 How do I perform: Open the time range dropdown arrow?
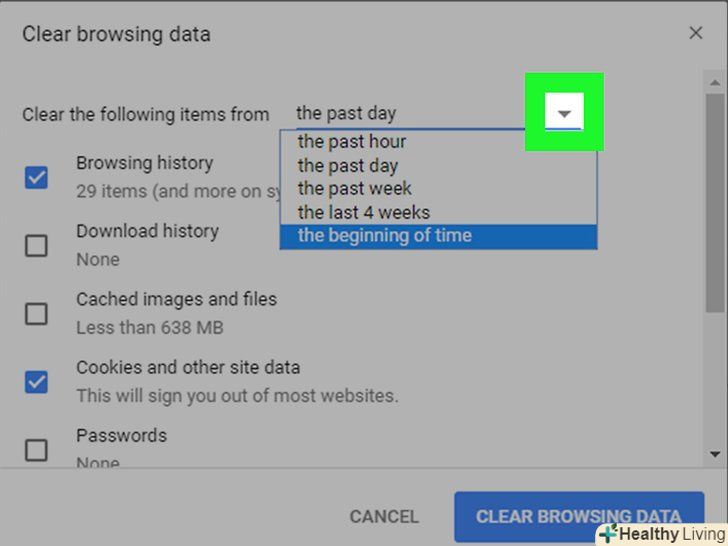[564, 113]
